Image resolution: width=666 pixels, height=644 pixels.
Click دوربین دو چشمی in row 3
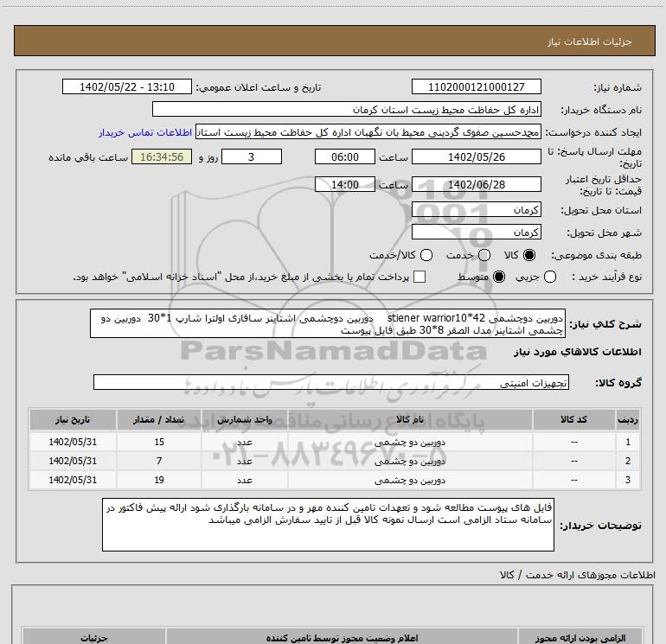point(410,481)
